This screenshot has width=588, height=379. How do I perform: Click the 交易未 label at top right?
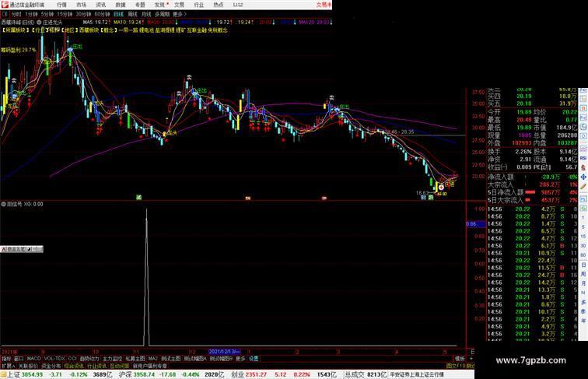324,5
